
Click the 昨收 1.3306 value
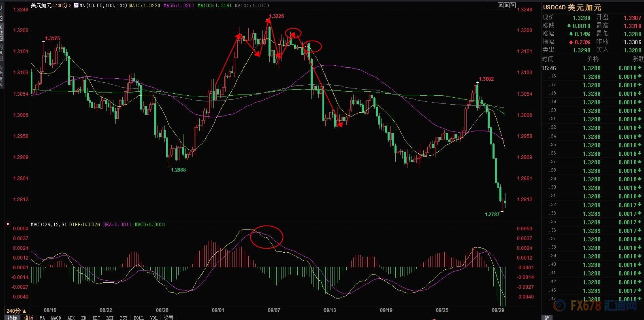[x=633, y=42]
